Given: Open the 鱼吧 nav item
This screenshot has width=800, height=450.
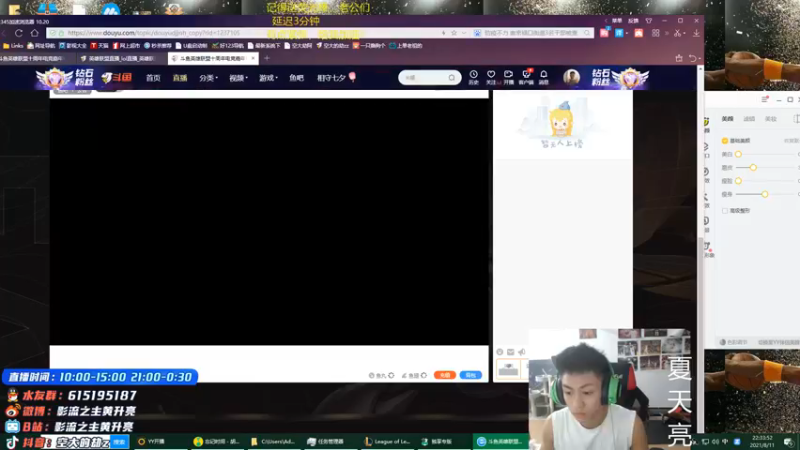Looking at the screenshot, I should coord(296,78).
